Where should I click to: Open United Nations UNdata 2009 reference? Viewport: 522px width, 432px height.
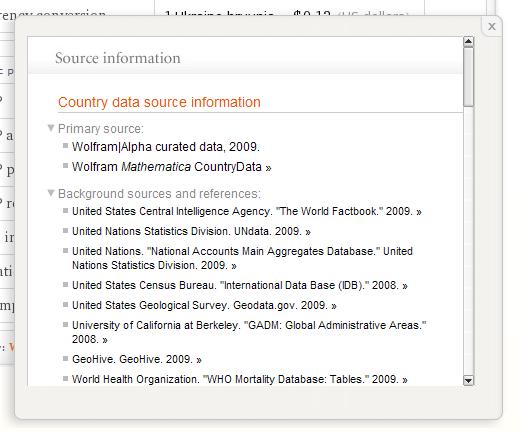click(191, 231)
